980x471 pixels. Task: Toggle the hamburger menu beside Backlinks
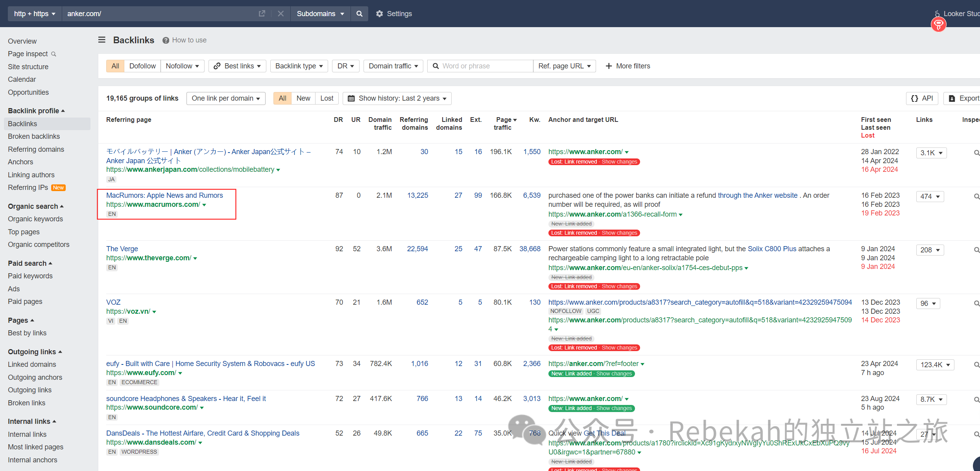point(102,40)
